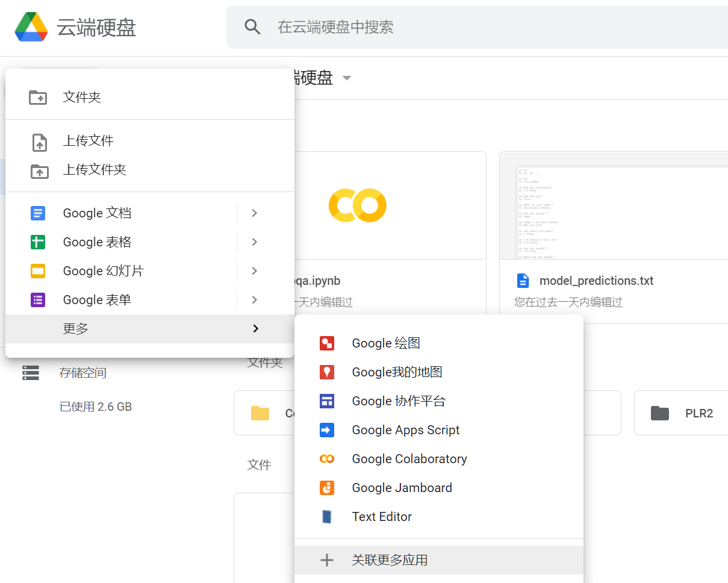This screenshot has height=583, width=728.
Task: Choose Google我的地图 from submenu
Action: (x=439, y=372)
